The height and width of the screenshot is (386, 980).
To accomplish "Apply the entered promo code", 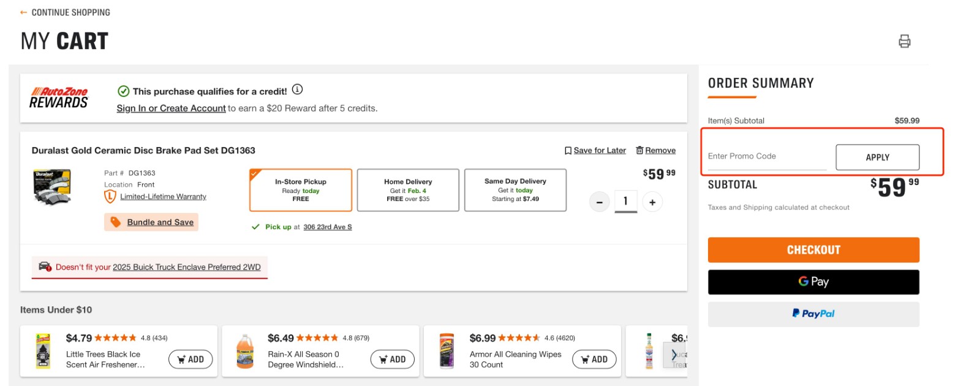I will pyautogui.click(x=877, y=157).
